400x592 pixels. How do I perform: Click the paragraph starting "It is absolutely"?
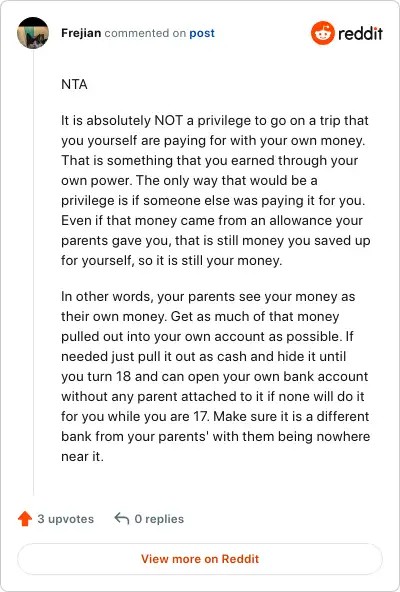[216, 191]
